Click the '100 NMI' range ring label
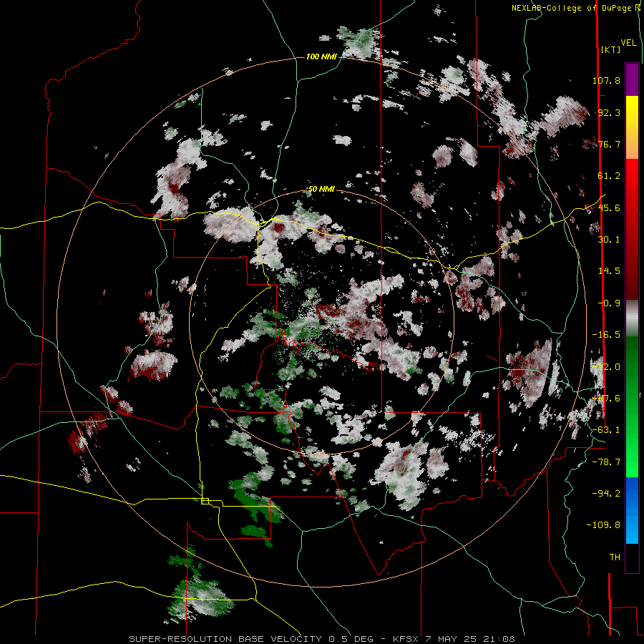This screenshot has height=644, width=644. pyautogui.click(x=321, y=57)
